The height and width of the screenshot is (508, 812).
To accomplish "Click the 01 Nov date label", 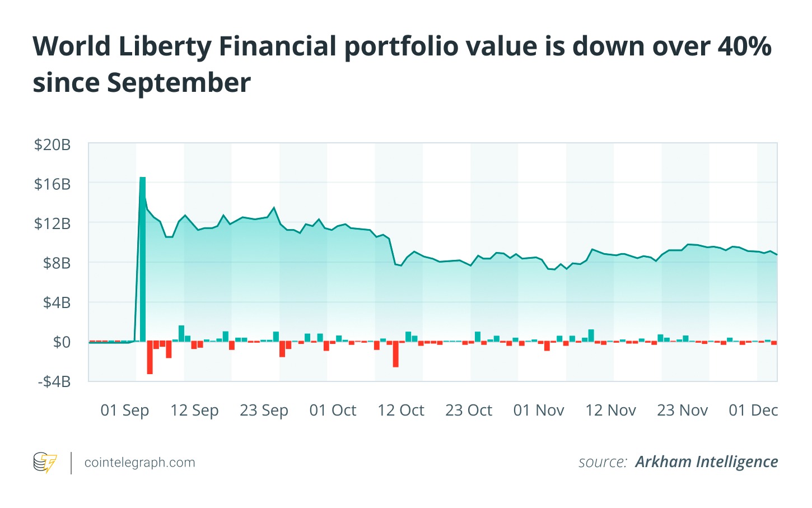I will [539, 411].
